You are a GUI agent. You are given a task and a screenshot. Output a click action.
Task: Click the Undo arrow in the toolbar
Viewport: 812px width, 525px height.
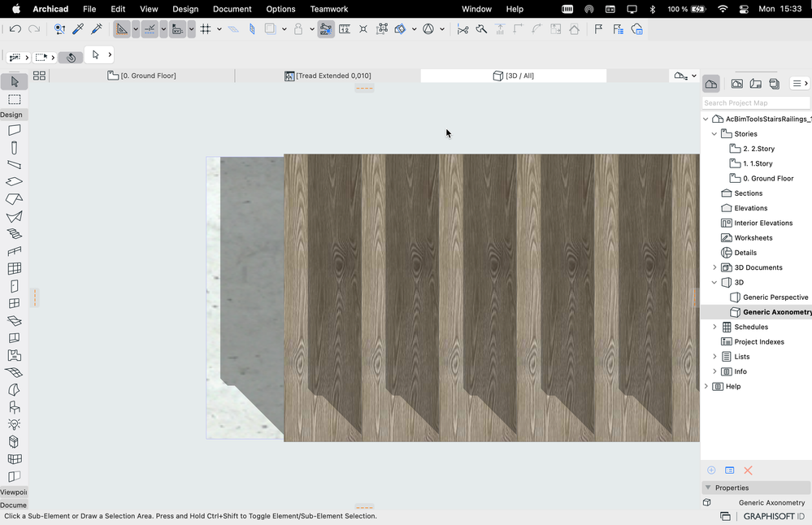click(15, 29)
